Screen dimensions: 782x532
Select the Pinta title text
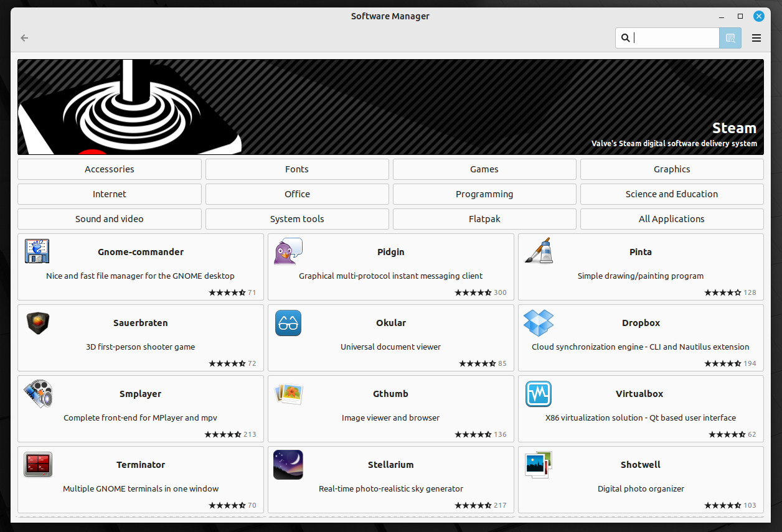coord(641,252)
